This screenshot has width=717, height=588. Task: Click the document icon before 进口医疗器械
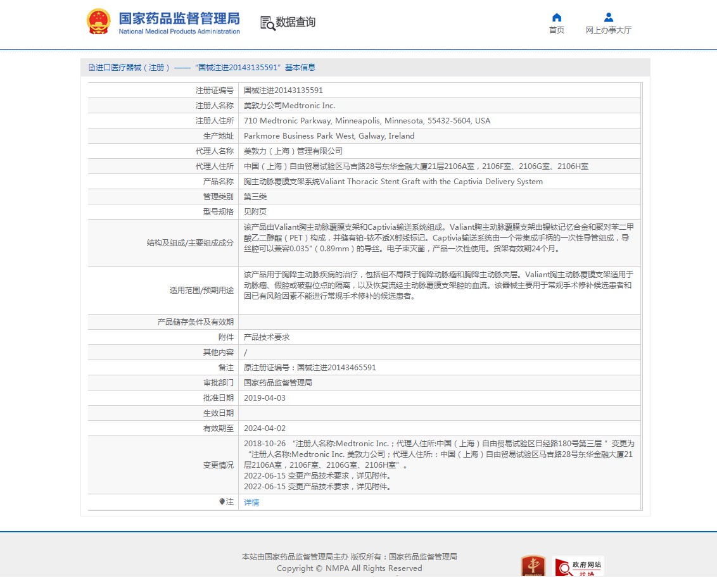91,68
